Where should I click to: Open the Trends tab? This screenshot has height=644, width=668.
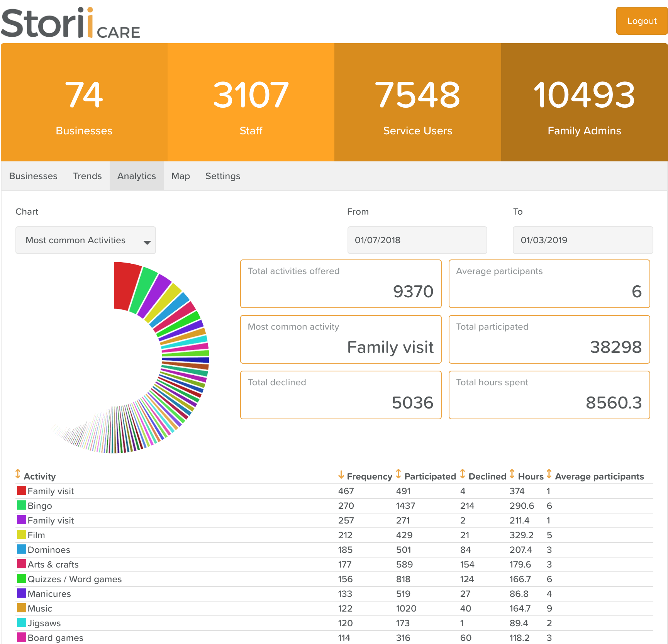pos(87,176)
